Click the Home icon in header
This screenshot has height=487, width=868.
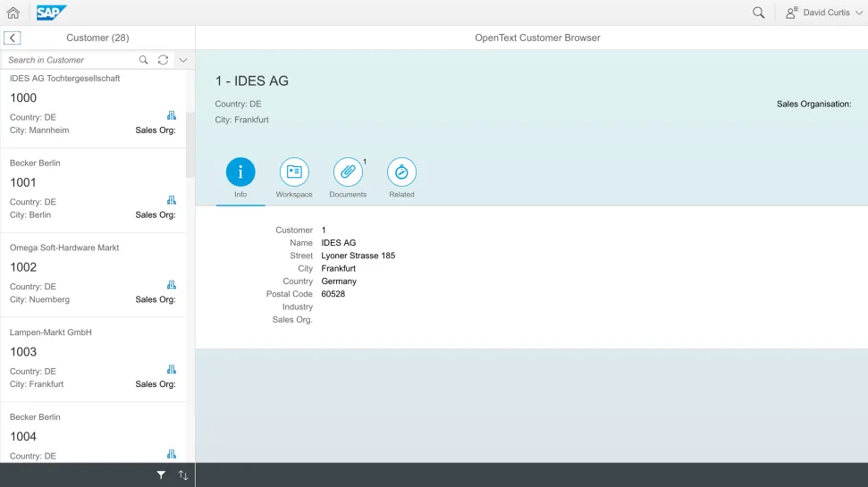(13, 13)
